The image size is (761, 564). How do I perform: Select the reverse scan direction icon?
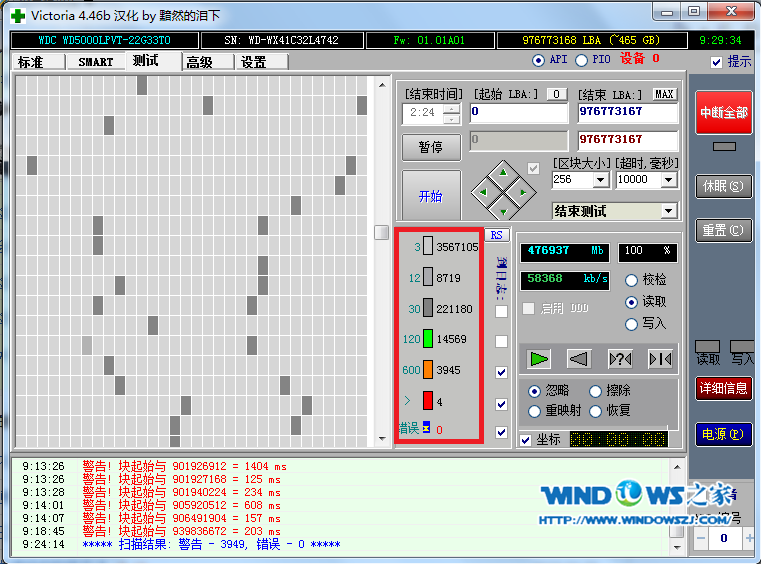[x=579, y=358]
